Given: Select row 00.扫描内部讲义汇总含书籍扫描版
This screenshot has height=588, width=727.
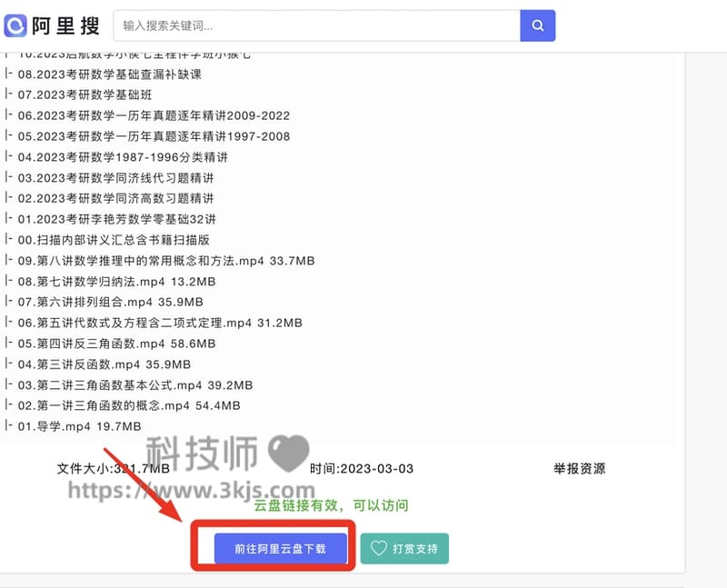Looking at the screenshot, I should pyautogui.click(x=114, y=240).
